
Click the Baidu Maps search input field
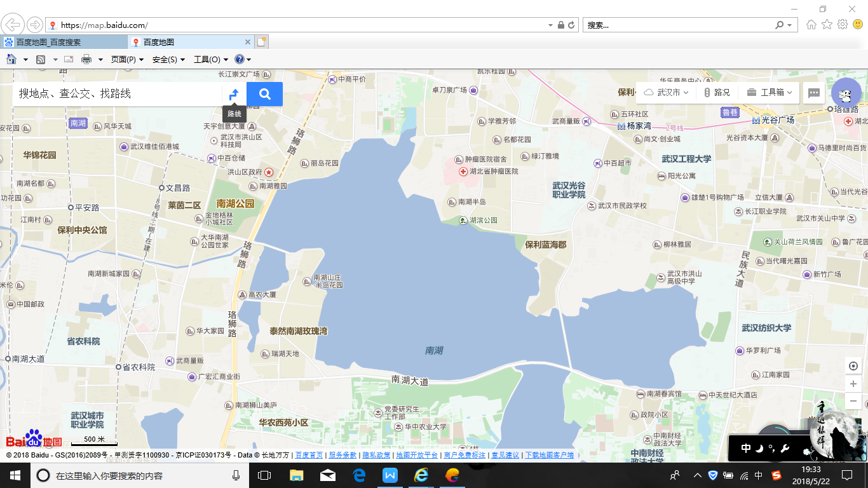[118, 94]
